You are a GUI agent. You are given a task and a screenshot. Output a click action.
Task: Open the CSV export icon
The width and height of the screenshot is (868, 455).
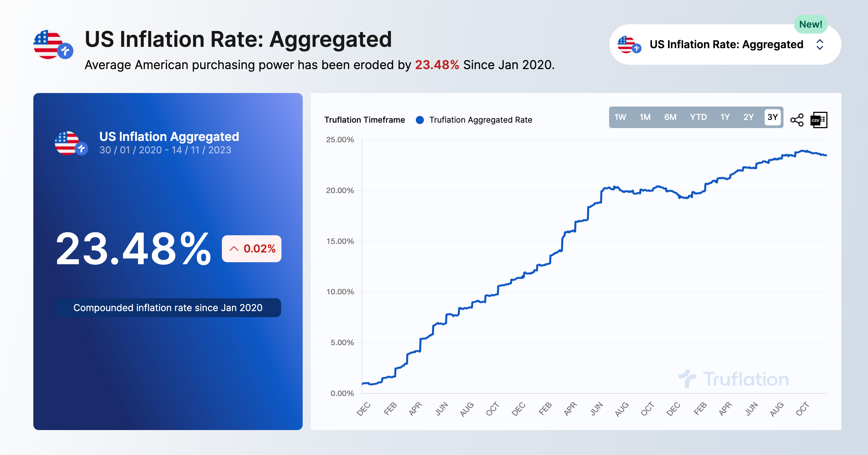pyautogui.click(x=819, y=119)
